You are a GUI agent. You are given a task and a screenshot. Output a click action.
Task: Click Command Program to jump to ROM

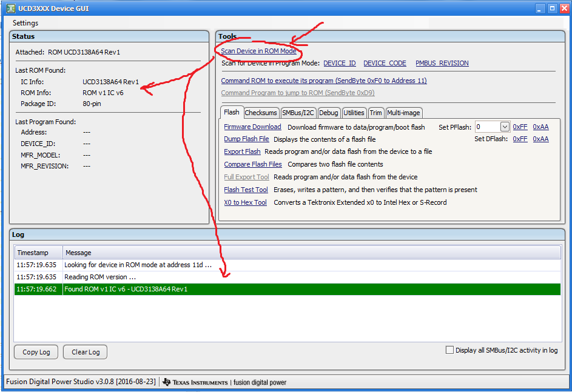298,93
